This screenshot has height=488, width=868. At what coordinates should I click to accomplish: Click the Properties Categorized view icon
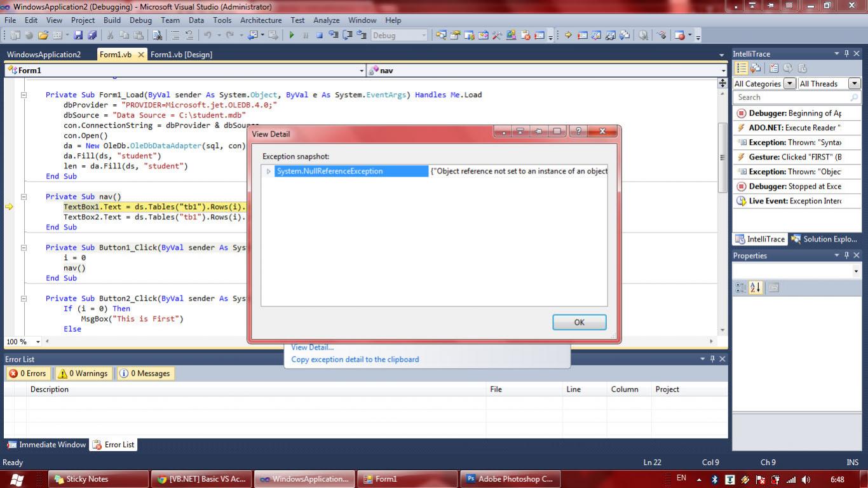(740, 288)
